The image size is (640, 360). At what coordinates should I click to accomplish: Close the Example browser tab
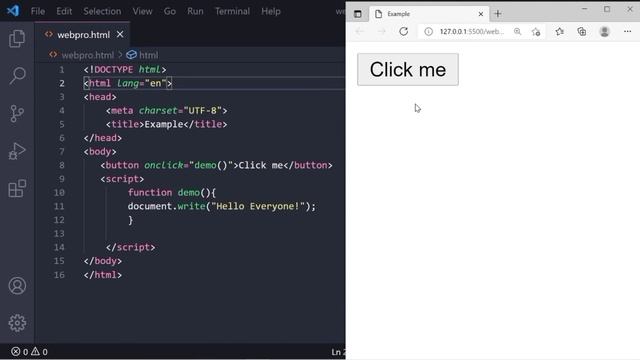point(481,14)
